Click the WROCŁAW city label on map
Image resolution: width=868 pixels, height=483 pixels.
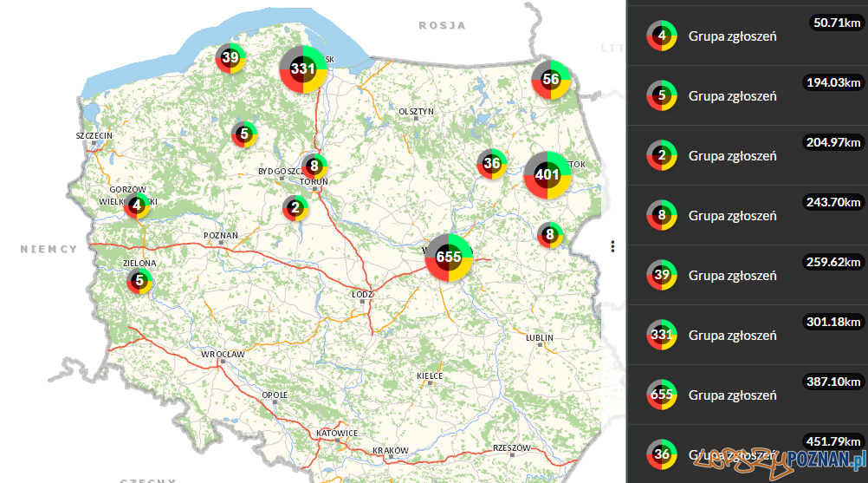pos(223,354)
